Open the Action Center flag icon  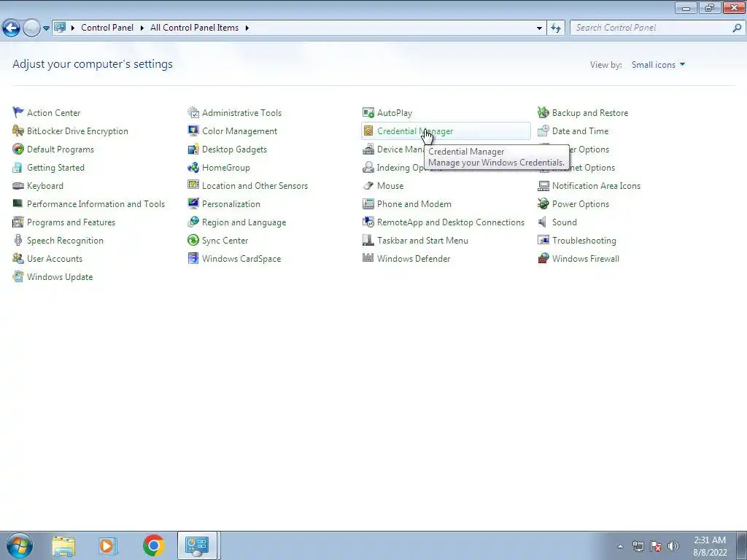coord(18,112)
